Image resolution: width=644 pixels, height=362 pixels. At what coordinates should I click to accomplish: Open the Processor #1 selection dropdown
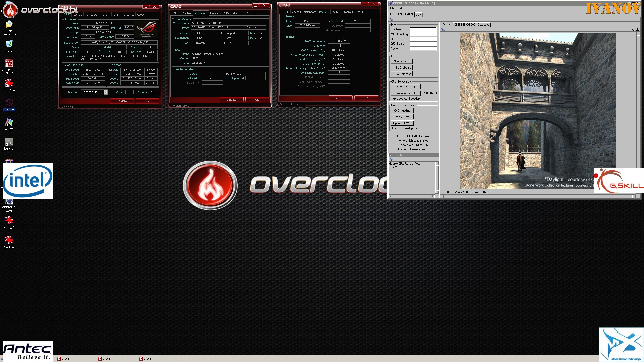tap(106, 92)
